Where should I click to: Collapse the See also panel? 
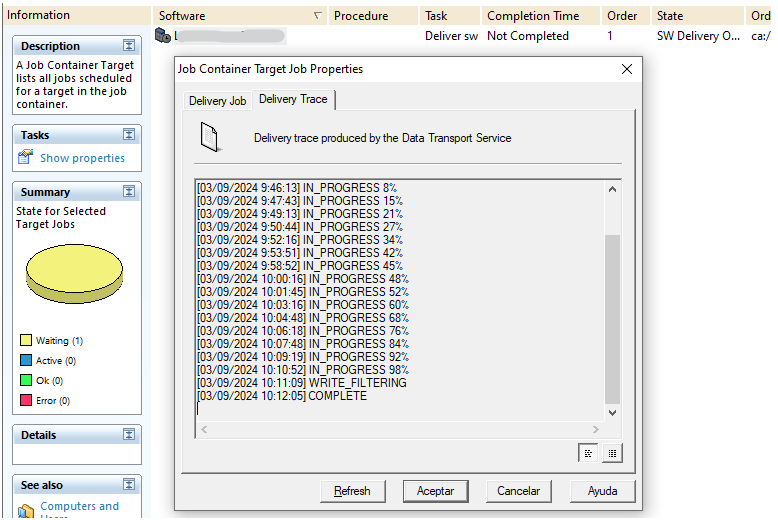pos(129,485)
